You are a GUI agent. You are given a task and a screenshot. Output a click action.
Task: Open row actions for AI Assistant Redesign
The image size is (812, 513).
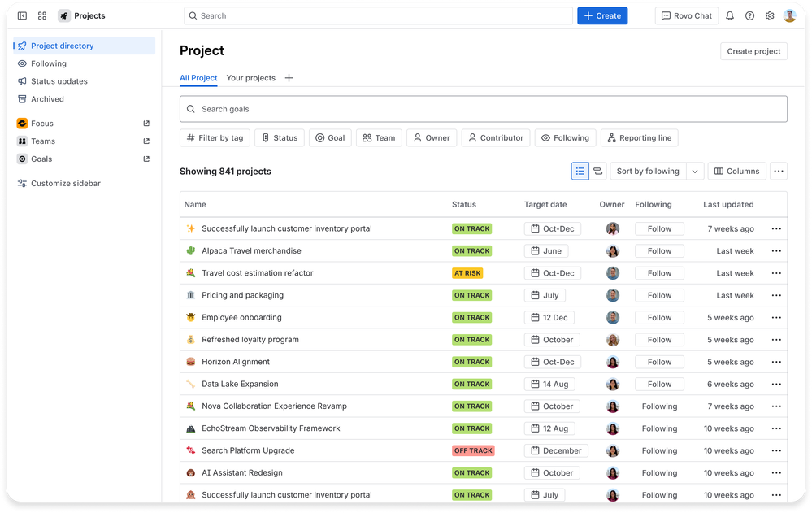click(x=776, y=473)
